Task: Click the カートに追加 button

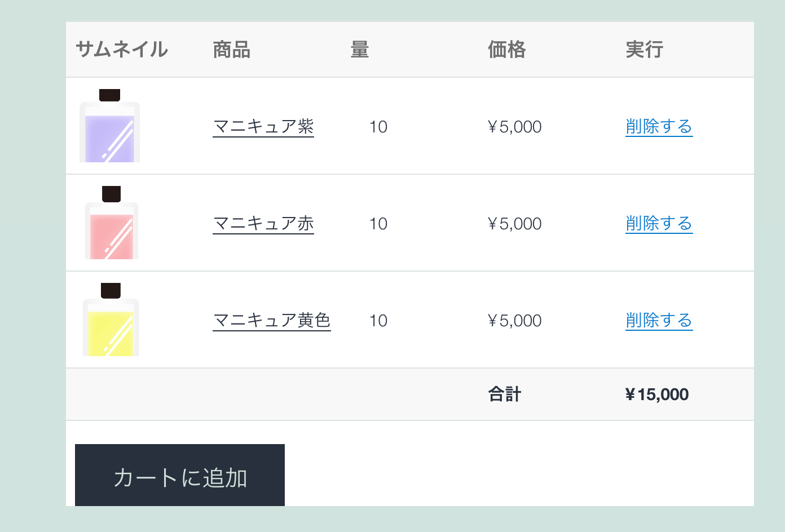Action: (x=180, y=475)
